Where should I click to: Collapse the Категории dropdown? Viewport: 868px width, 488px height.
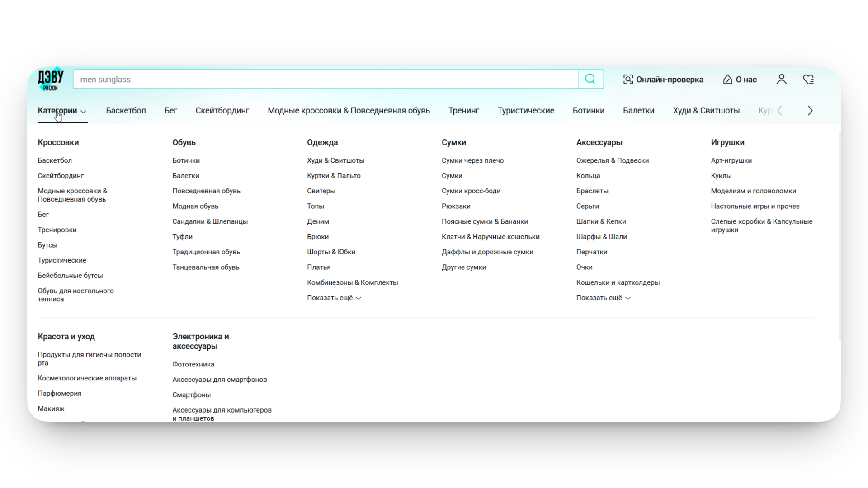click(62, 111)
